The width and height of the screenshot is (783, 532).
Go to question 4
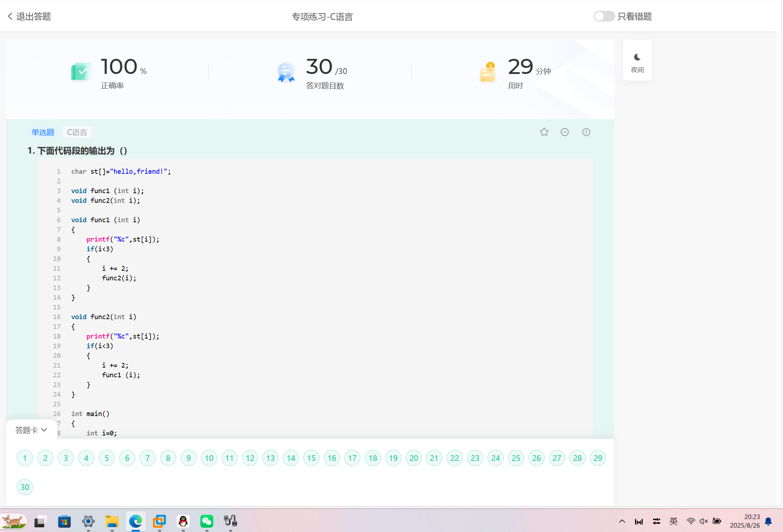86,458
